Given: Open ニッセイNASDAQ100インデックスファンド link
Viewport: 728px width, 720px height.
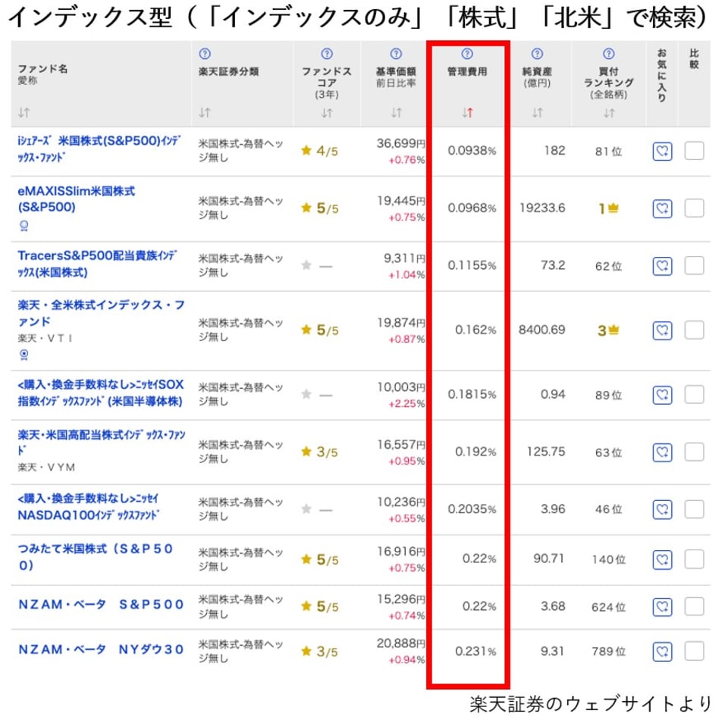Looking at the screenshot, I should point(89,507).
